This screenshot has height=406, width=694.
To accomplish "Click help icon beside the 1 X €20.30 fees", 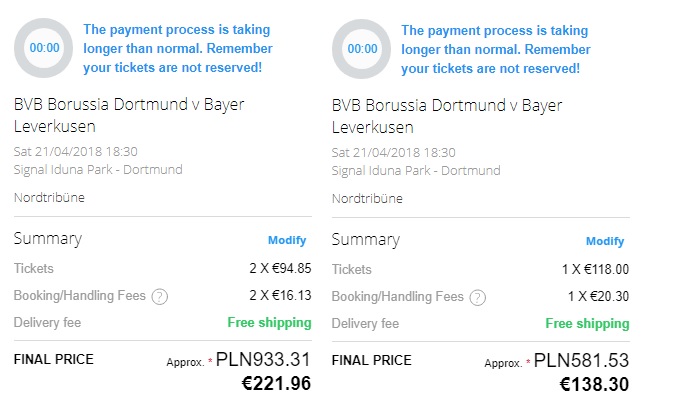I will point(478,297).
